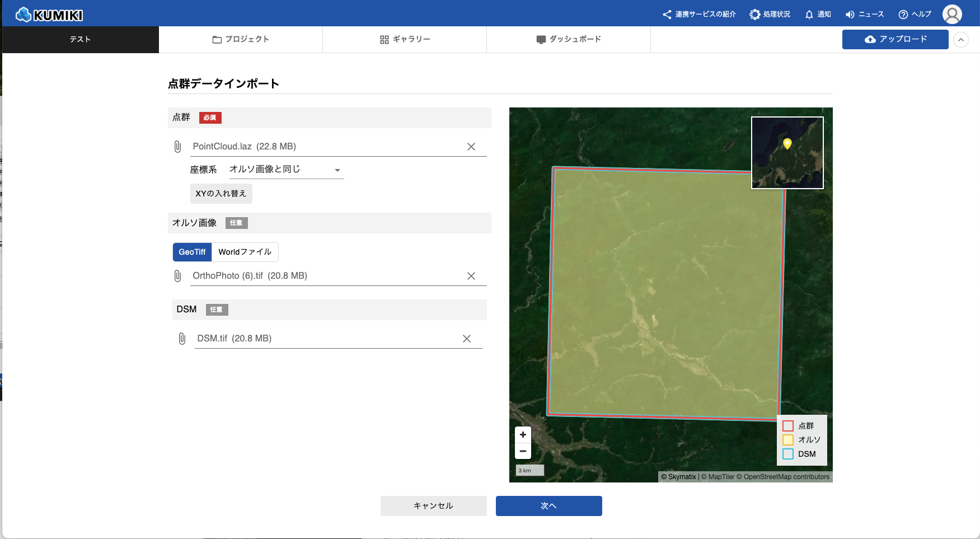Open the ギャラリー tab

click(x=405, y=39)
